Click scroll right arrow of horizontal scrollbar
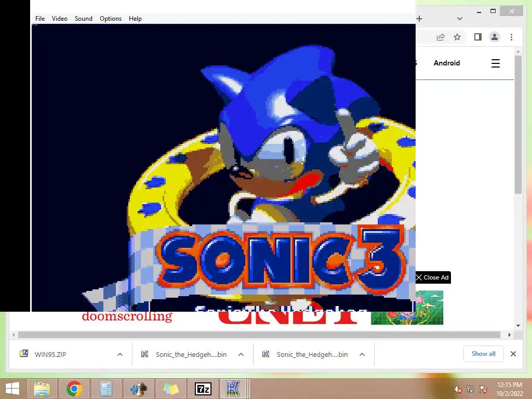 (509, 335)
